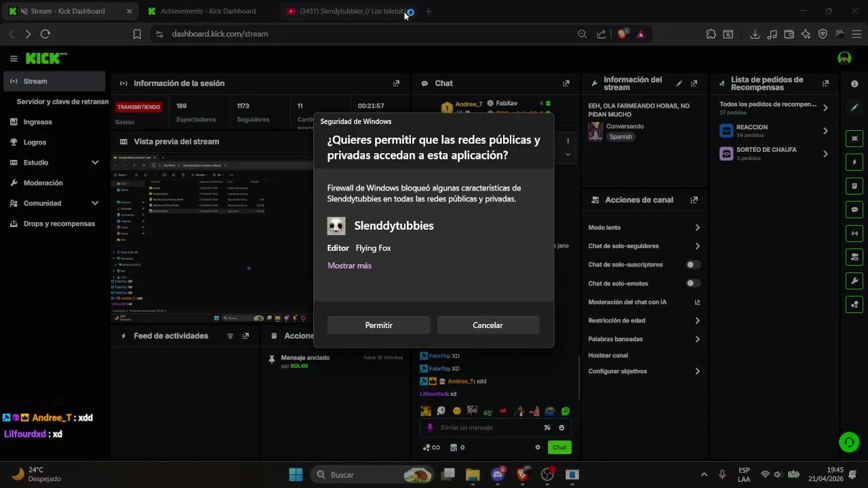This screenshot has height=488, width=868.
Task: Open Discord from the taskbar
Action: [498, 474]
